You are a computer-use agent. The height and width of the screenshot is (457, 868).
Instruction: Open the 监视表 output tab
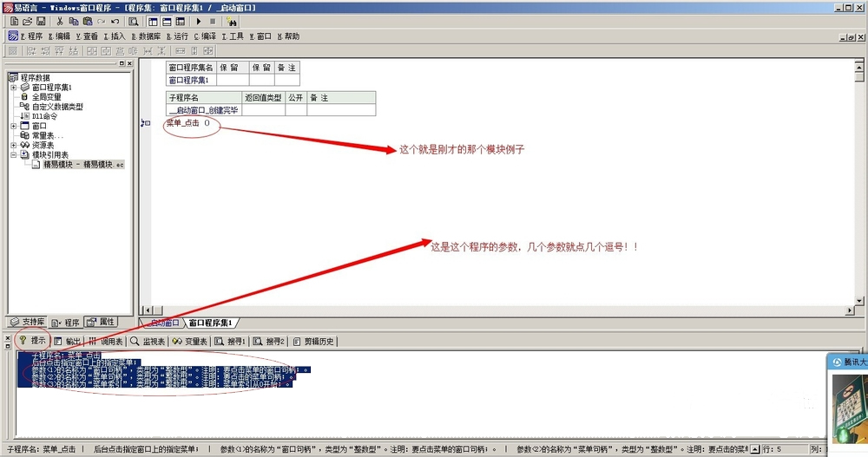(148, 342)
